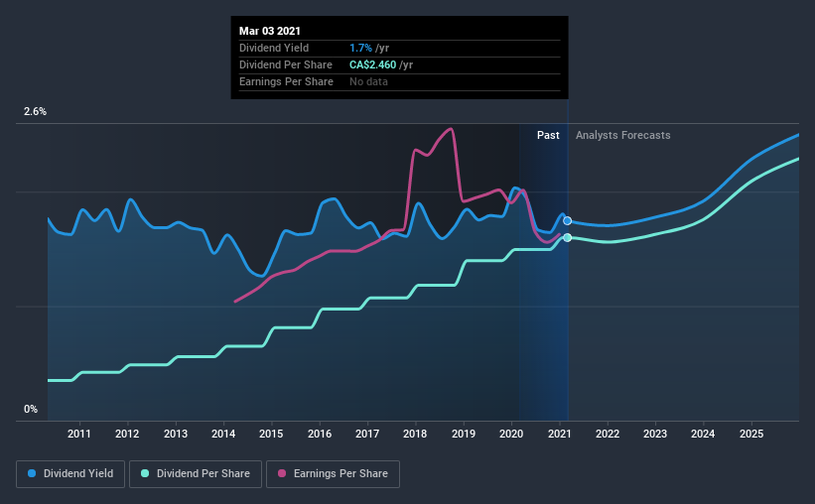Click the 0% y-axis label
815x504 pixels.
[x=31, y=410]
